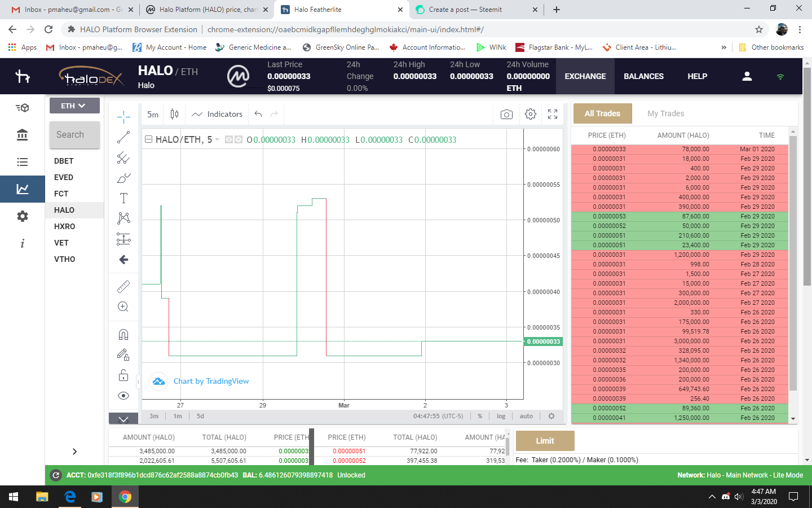The height and width of the screenshot is (508, 812).
Task: Open Chart by TradingView link
Action: (211, 382)
